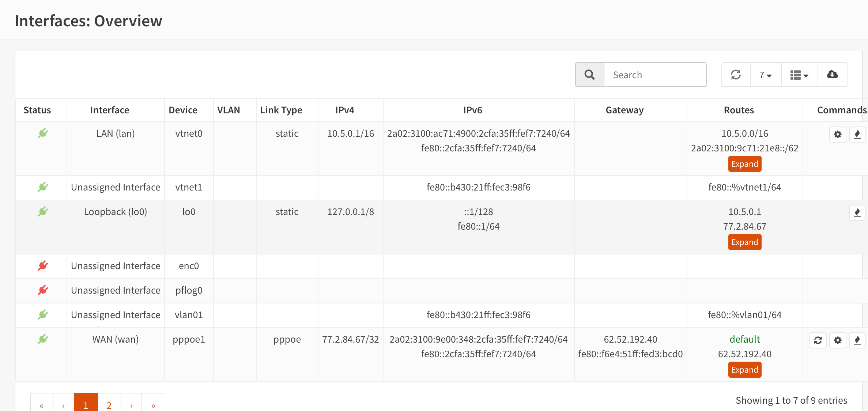
Task: Expand routes for the Loopback interface
Action: tap(744, 242)
